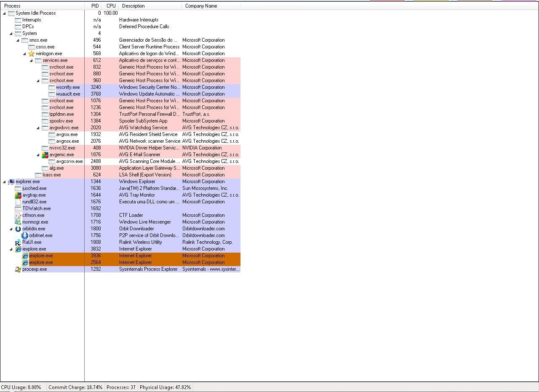Image resolution: width=539 pixels, height=392 pixels.
Task: Collapse the System Idle Process tree
Action: pyautogui.click(x=5, y=13)
